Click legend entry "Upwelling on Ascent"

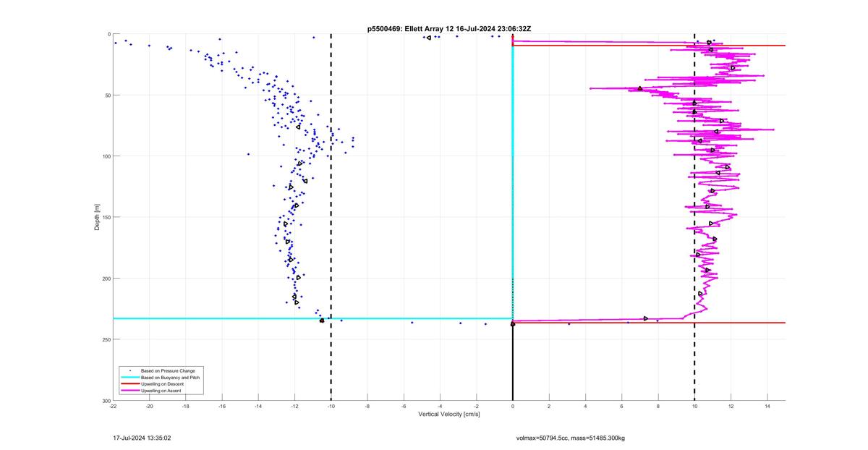point(161,391)
